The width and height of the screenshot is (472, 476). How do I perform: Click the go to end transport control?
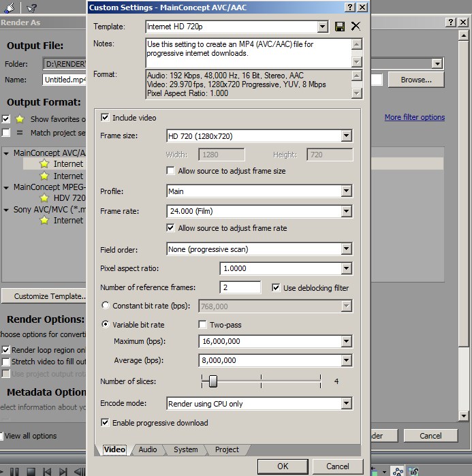pyautogui.click(x=63, y=471)
